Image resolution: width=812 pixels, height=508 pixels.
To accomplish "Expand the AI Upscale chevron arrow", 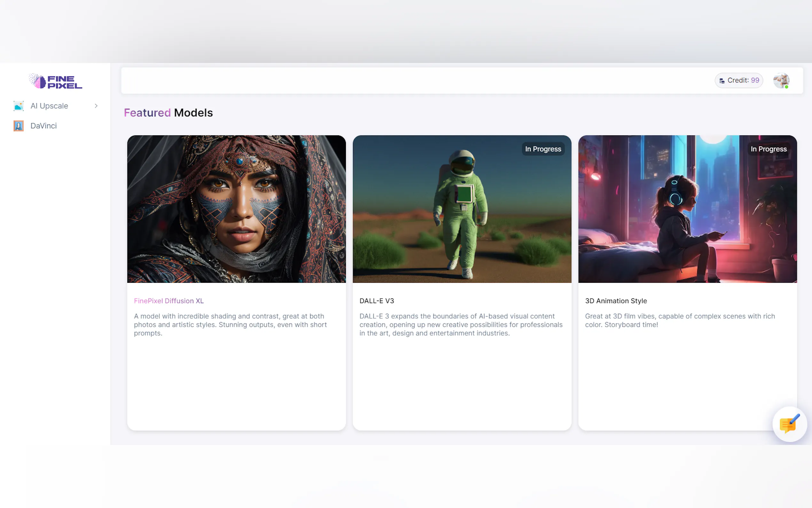I will (96, 106).
